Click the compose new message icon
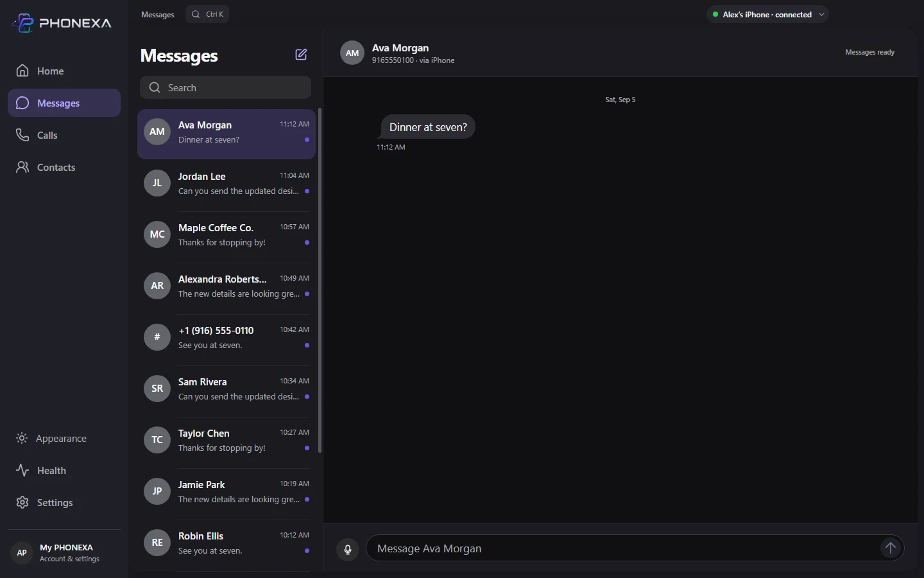924x578 pixels. pos(301,55)
